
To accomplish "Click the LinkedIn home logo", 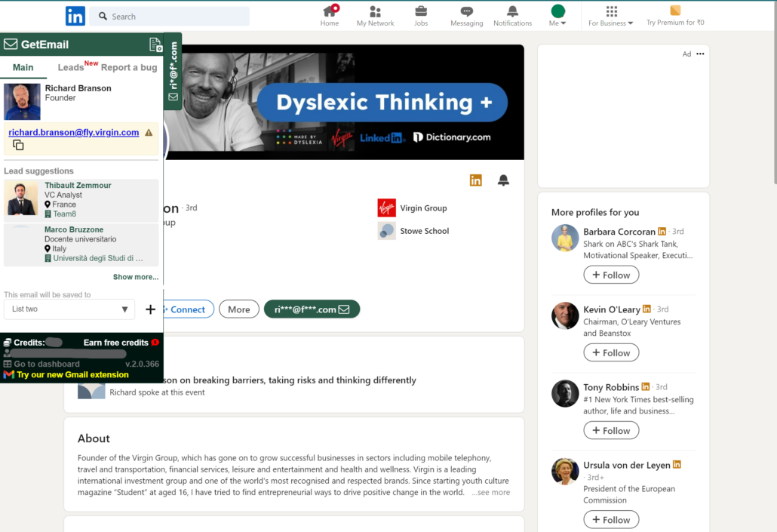I will [x=75, y=16].
